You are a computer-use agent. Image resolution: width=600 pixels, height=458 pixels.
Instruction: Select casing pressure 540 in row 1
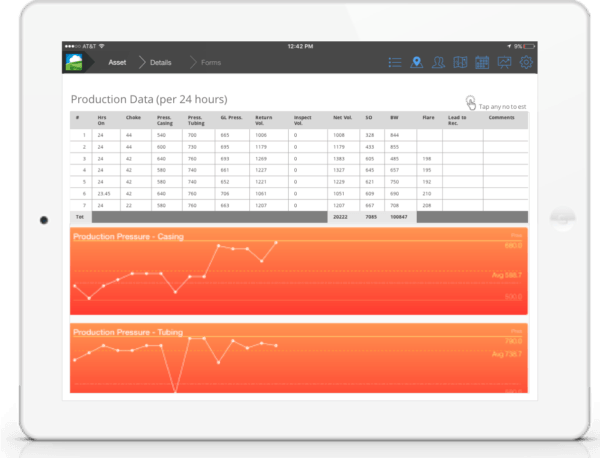[161, 135]
